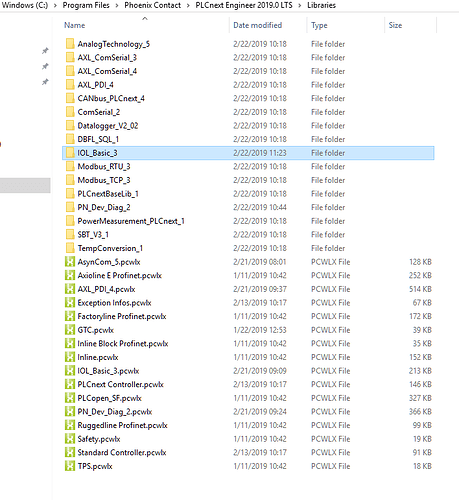This screenshot has width=459, height=500.
Task: Click the AXL_PDI_4 folder icon
Action: 70,85
